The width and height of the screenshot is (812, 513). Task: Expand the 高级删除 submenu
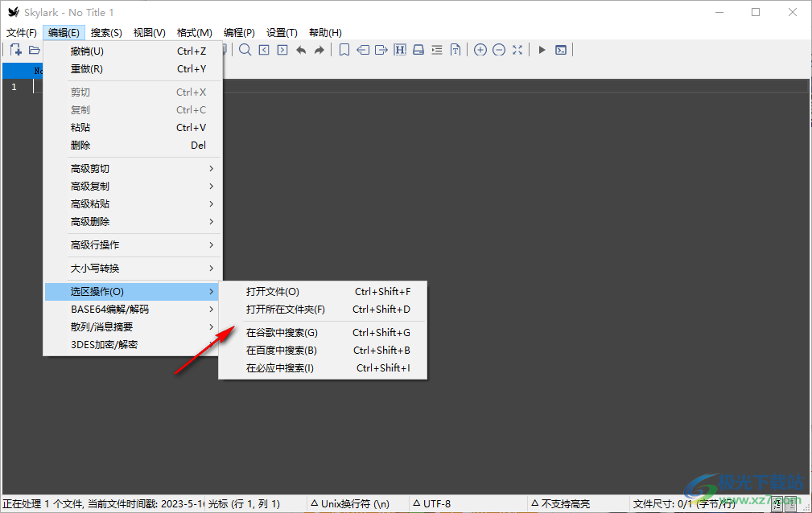[x=133, y=222]
